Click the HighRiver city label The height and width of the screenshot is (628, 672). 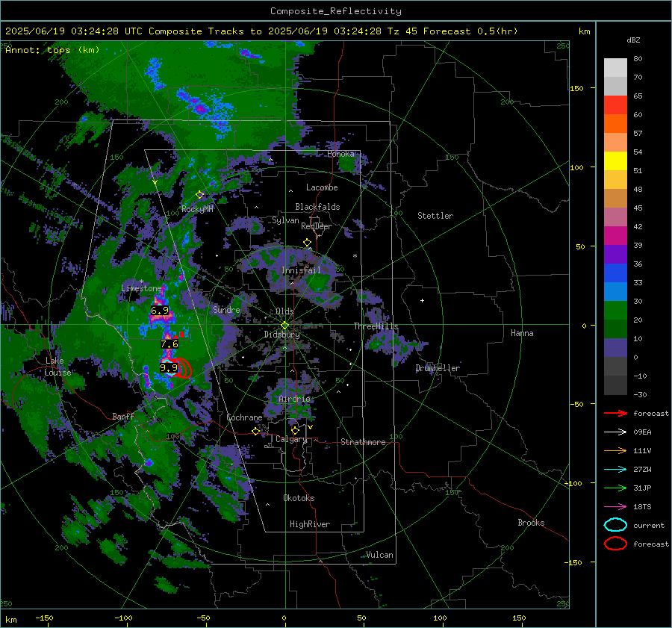pyautogui.click(x=310, y=524)
